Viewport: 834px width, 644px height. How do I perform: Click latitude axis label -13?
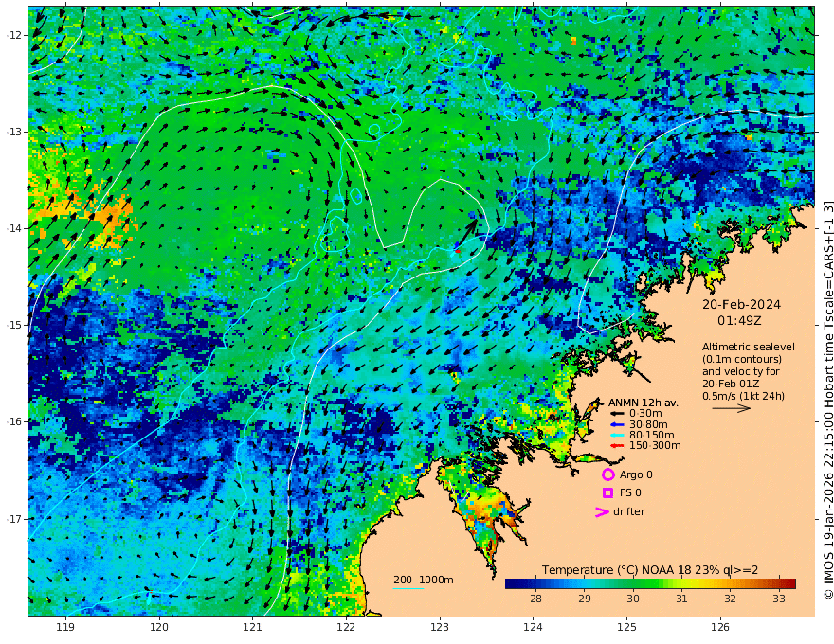(x=14, y=132)
